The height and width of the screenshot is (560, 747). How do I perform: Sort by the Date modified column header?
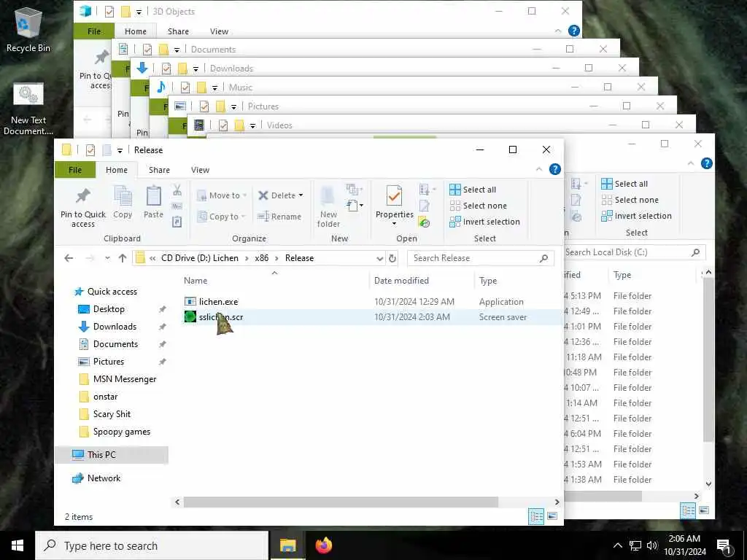401,281
